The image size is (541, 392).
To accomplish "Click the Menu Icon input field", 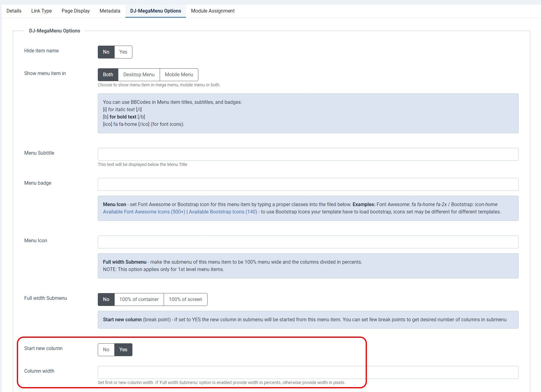I will (308, 242).
